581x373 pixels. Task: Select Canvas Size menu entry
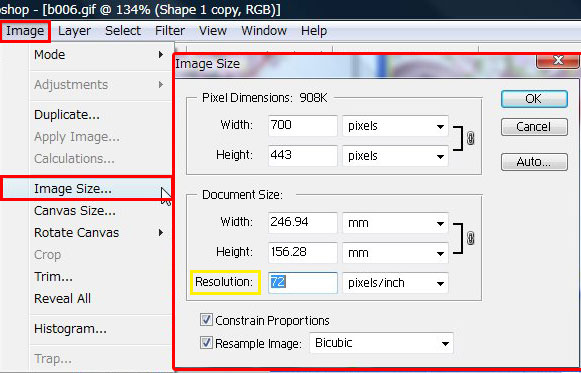pyautogui.click(x=75, y=211)
